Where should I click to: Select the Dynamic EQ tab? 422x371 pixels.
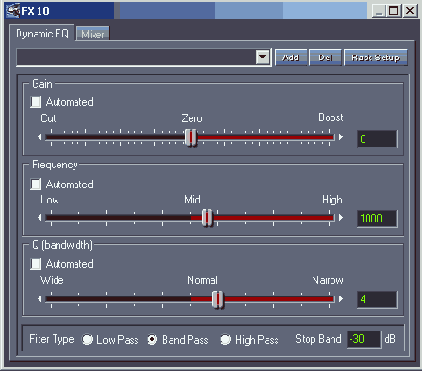point(42,33)
